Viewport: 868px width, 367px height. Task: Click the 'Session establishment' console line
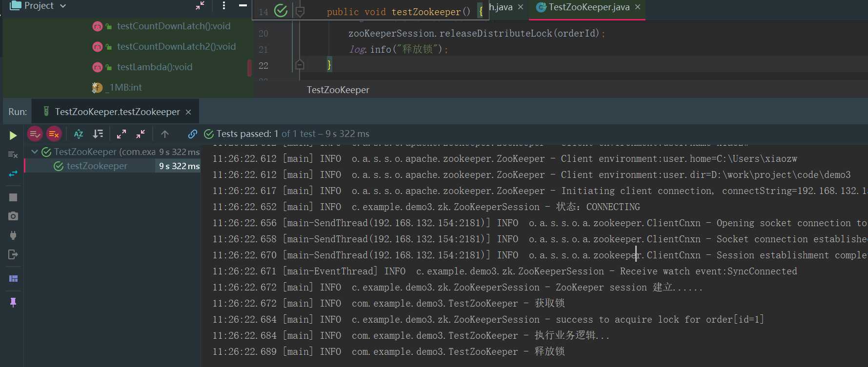540,255
